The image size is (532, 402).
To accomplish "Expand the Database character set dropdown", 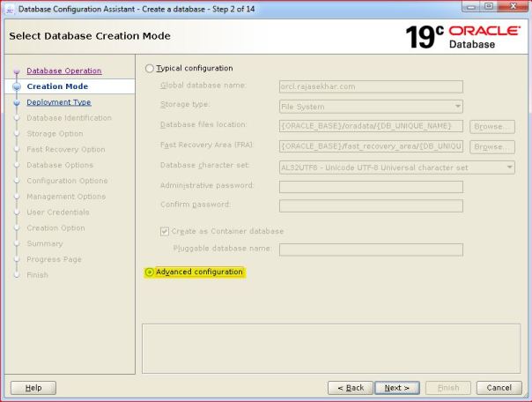I will (x=396, y=167).
